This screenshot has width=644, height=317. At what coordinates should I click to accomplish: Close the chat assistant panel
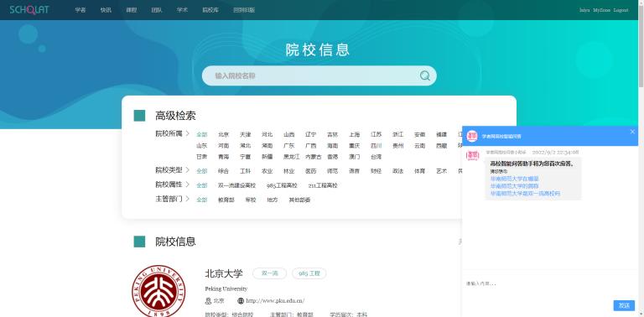[632, 132]
